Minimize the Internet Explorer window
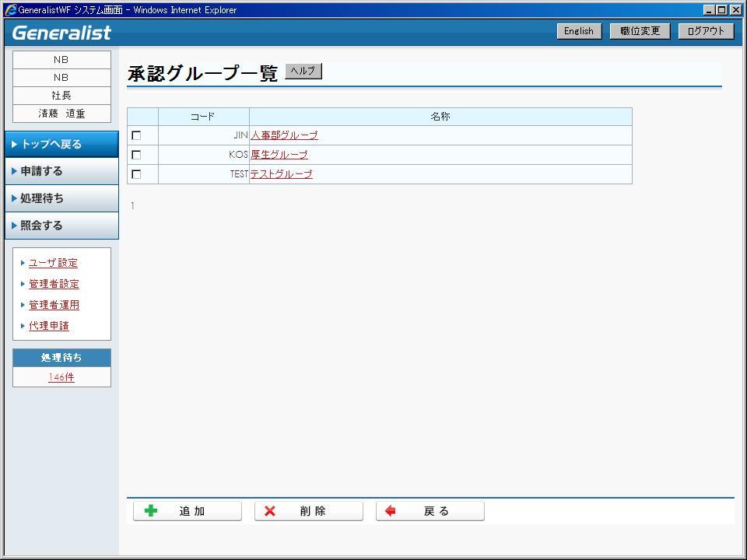Screen dimensions: 747x560 708,9
